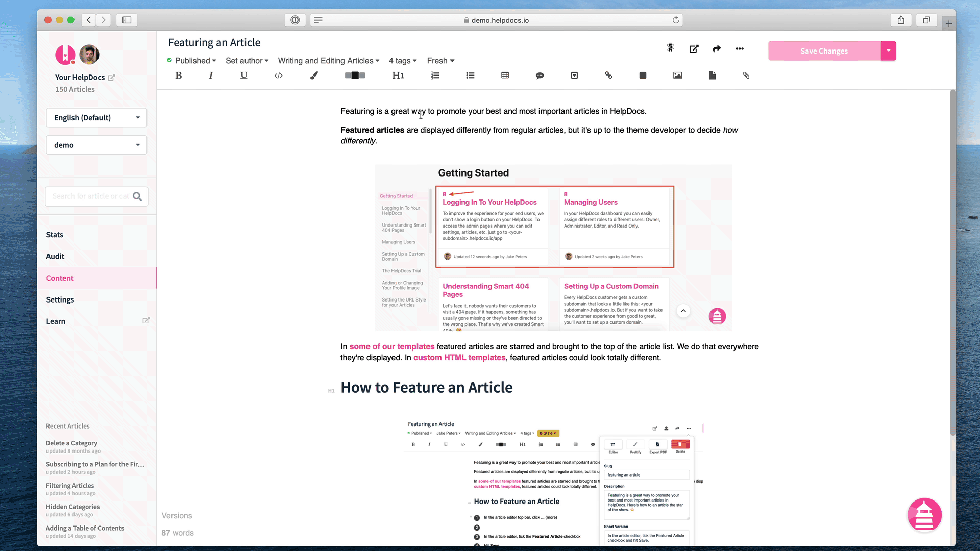Click the bug icon in article header
Viewport: 980px width, 551px height.
[x=670, y=48]
